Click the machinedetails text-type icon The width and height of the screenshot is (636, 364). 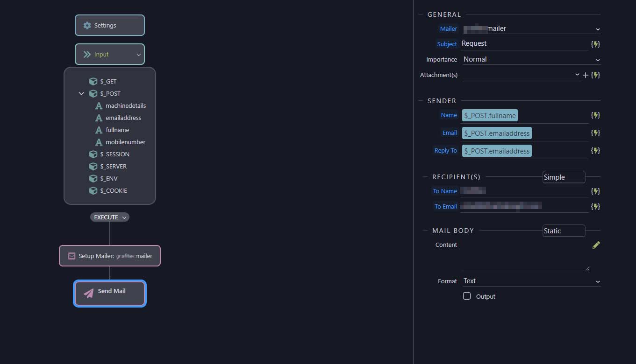point(99,105)
